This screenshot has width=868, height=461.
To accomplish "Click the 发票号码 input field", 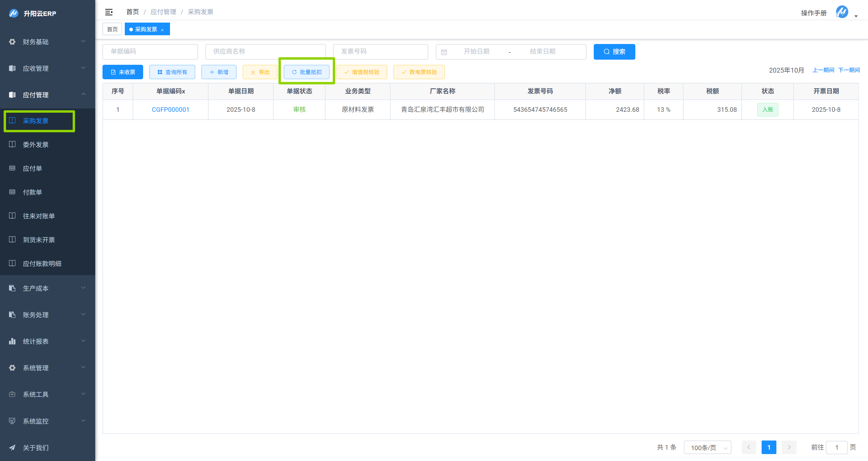I will click(380, 52).
